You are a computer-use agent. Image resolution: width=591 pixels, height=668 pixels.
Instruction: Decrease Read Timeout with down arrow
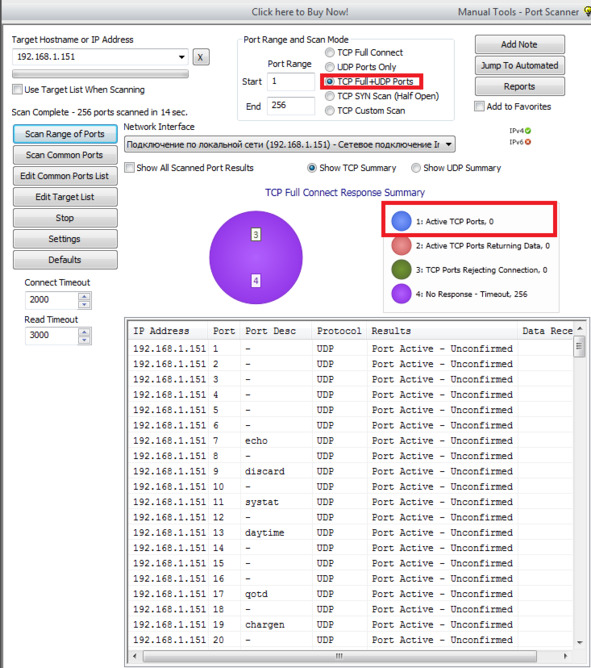click(x=84, y=340)
